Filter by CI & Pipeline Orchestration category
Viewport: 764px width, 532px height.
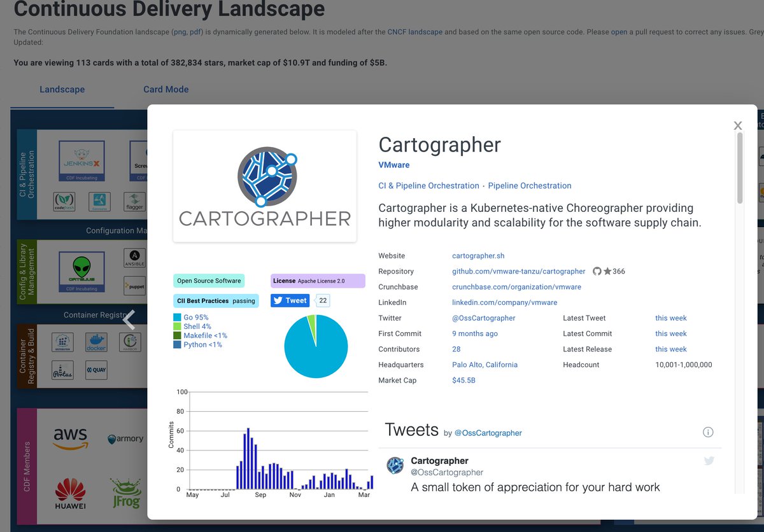[428, 186]
